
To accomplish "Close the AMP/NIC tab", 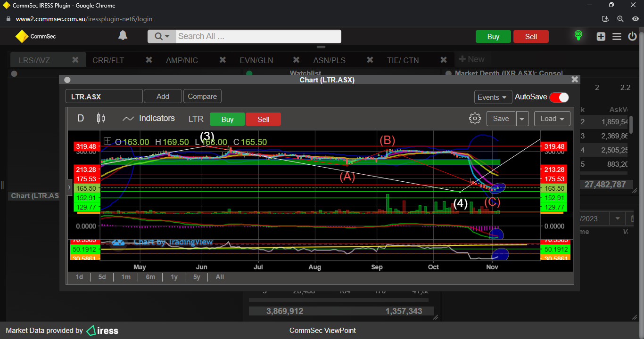I will pos(223,60).
